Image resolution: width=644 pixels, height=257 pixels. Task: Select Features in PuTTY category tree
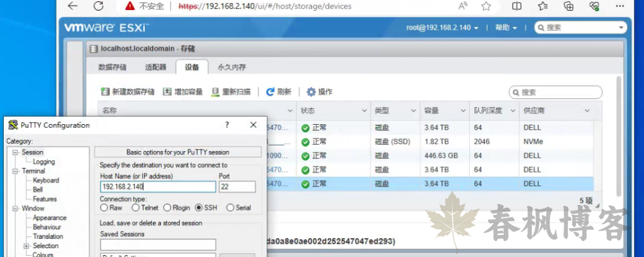(x=45, y=199)
